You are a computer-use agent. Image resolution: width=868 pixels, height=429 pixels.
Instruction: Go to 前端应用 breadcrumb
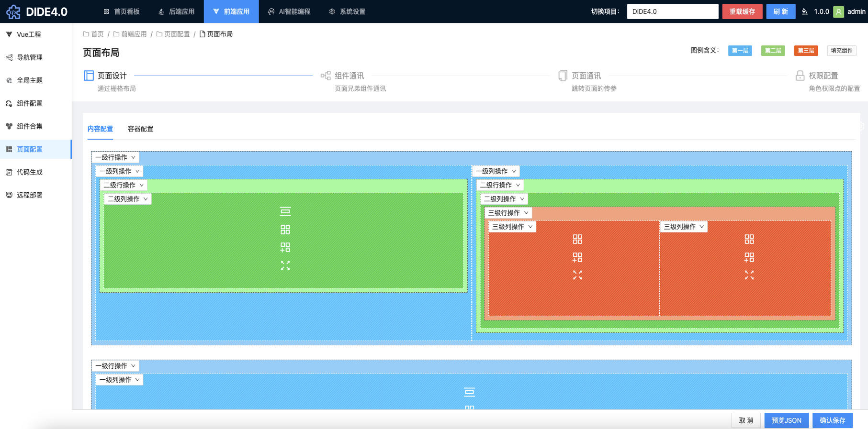pyautogui.click(x=130, y=34)
